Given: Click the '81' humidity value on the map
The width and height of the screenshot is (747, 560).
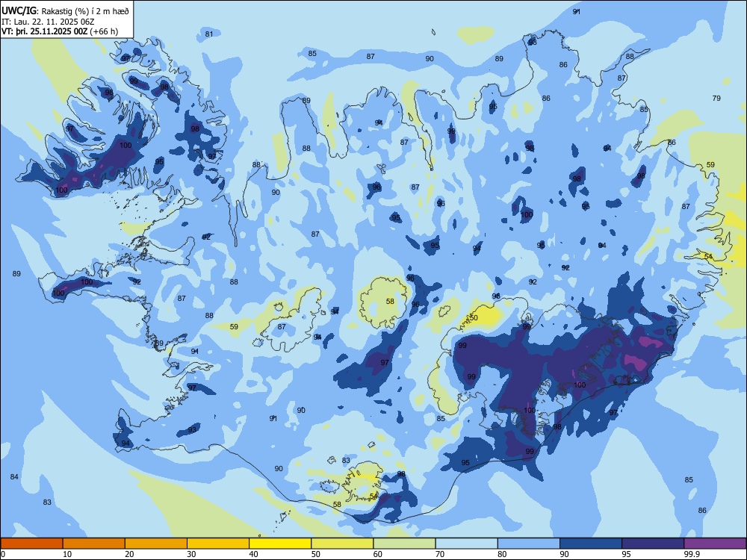Looking at the screenshot, I should pyautogui.click(x=209, y=34).
